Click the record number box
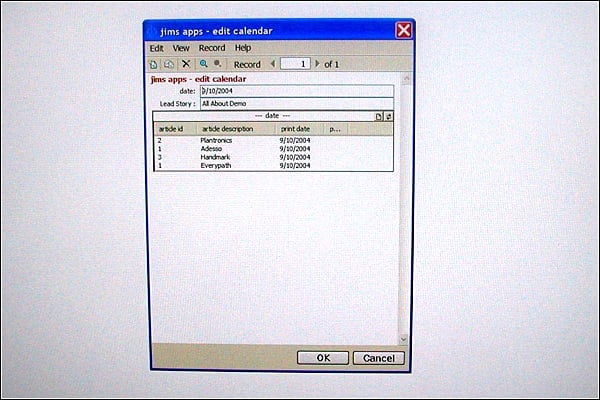 [295, 64]
